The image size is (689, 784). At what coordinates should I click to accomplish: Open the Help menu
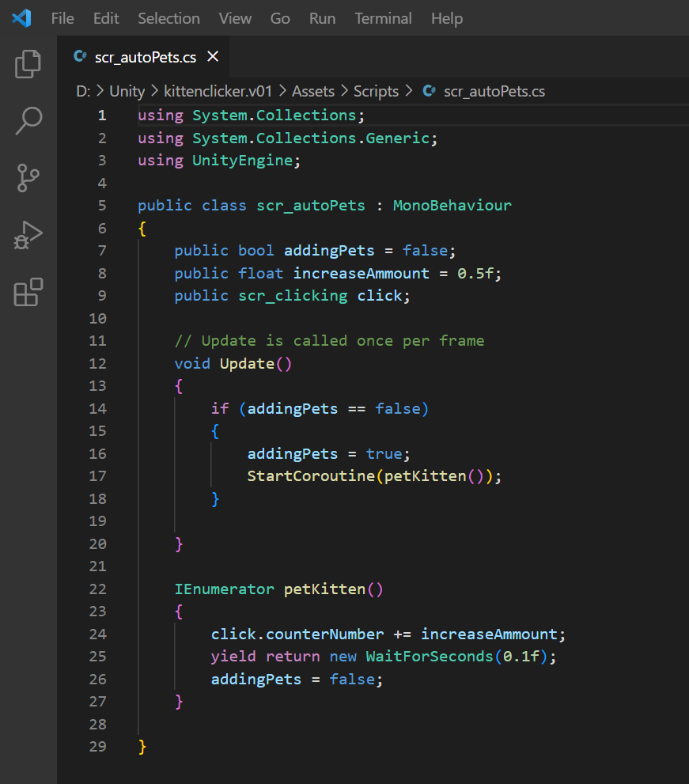tap(447, 18)
